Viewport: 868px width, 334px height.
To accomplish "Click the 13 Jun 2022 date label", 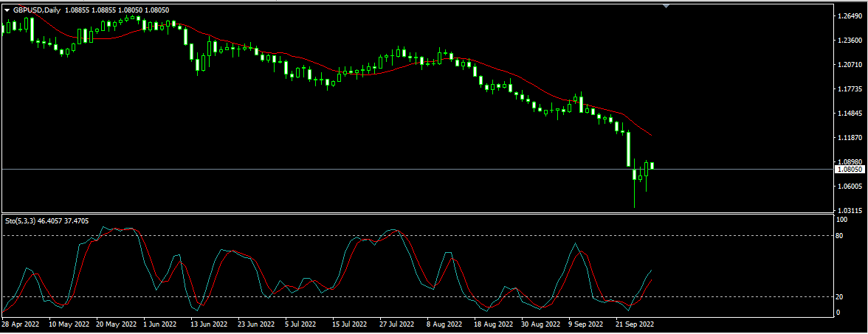I will pos(209,324).
